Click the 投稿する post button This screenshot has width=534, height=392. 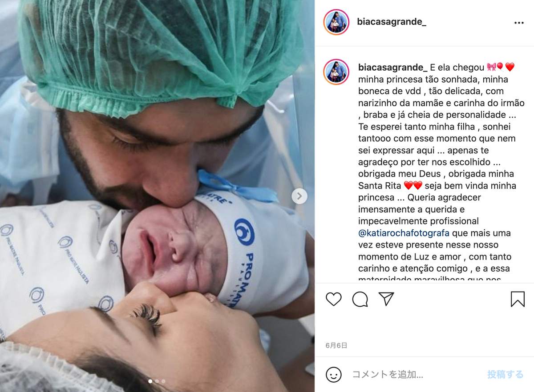click(x=505, y=374)
